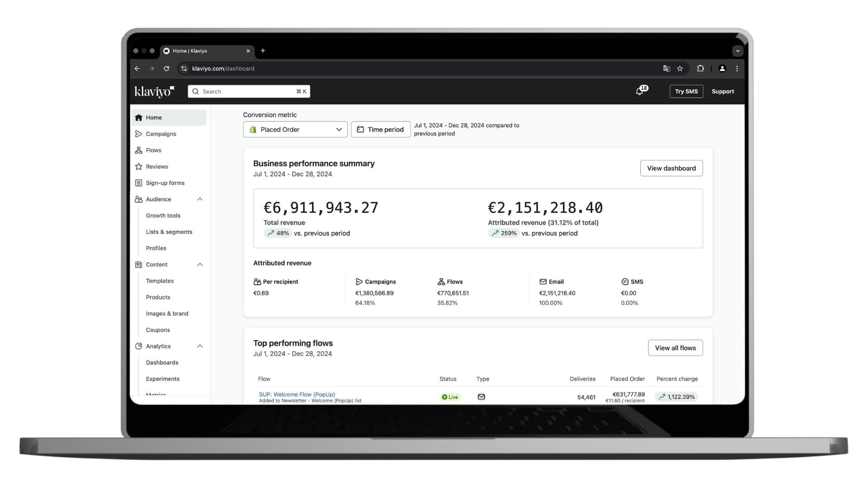Click the translate page icon

666,69
